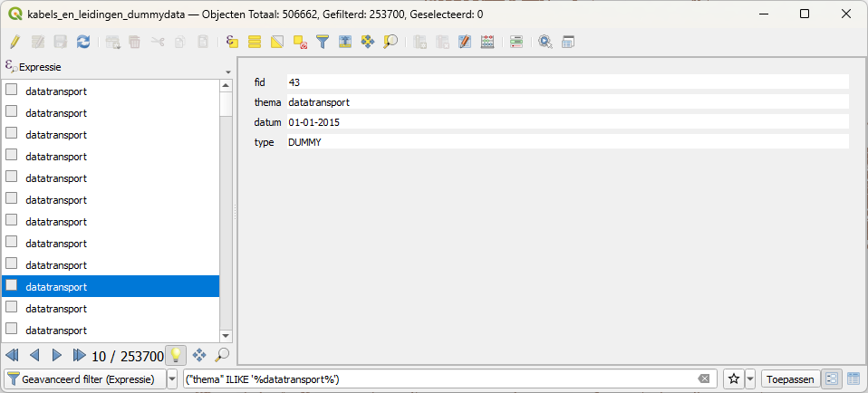This screenshot has height=393, width=868.
Task: Go to the next feature
Action: point(56,355)
